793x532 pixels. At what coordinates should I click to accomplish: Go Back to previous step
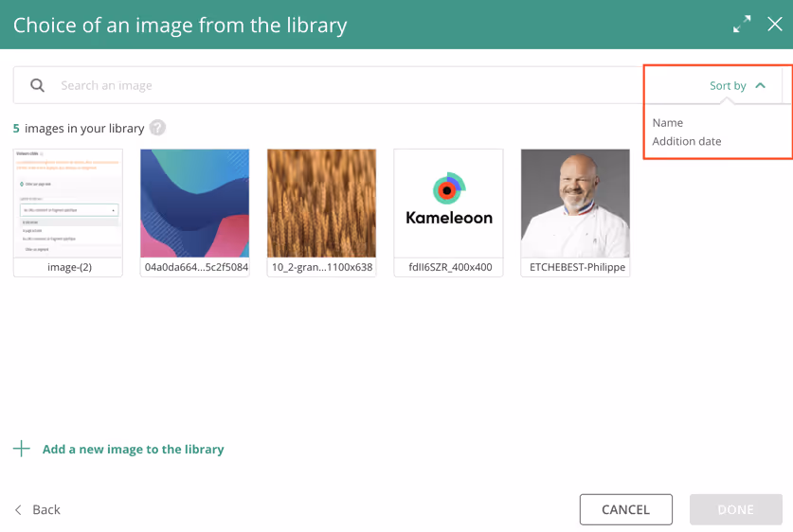tap(46, 510)
